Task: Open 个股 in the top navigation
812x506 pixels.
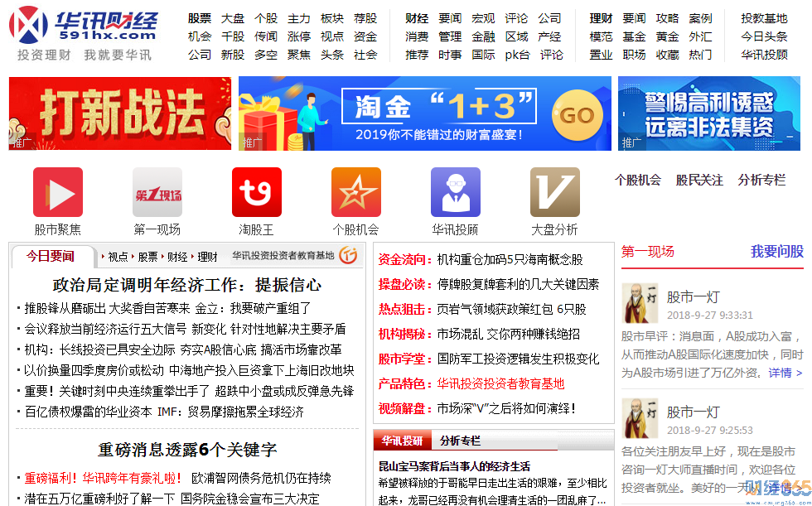Action: [266, 18]
